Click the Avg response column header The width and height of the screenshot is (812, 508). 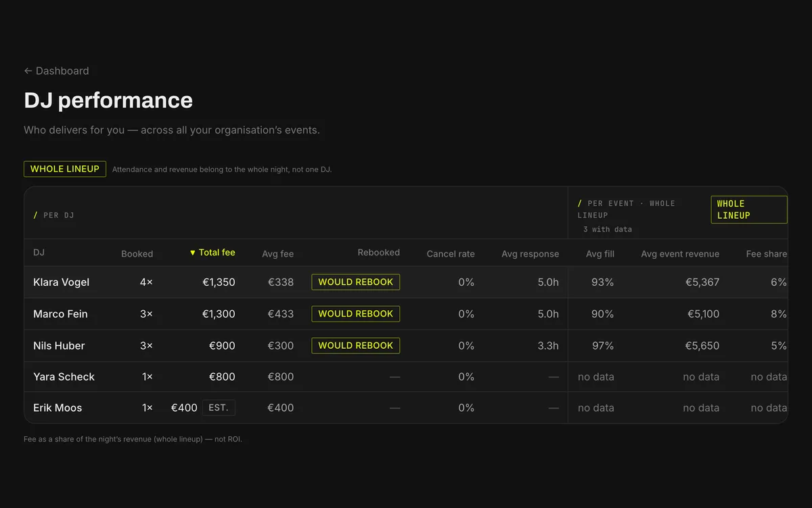pyautogui.click(x=531, y=254)
